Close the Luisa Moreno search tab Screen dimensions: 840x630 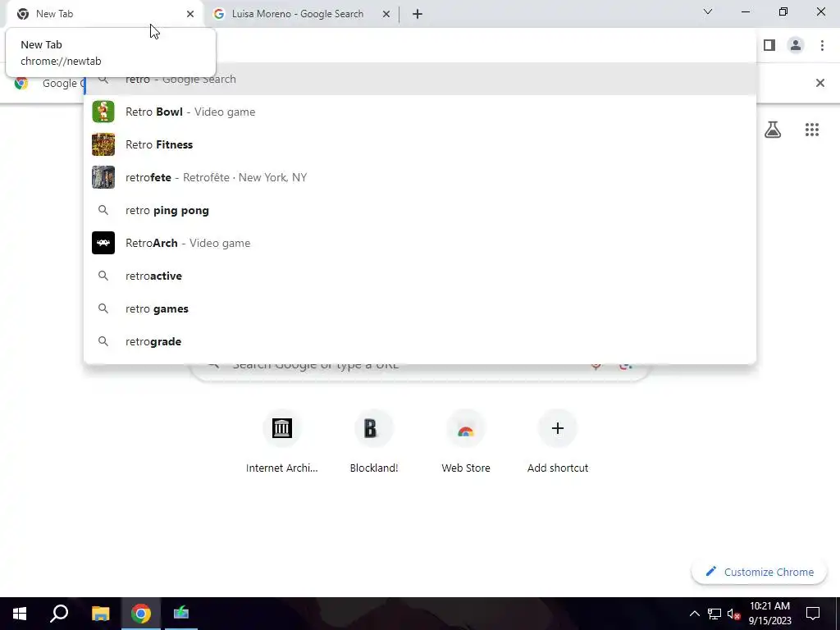[386, 14]
